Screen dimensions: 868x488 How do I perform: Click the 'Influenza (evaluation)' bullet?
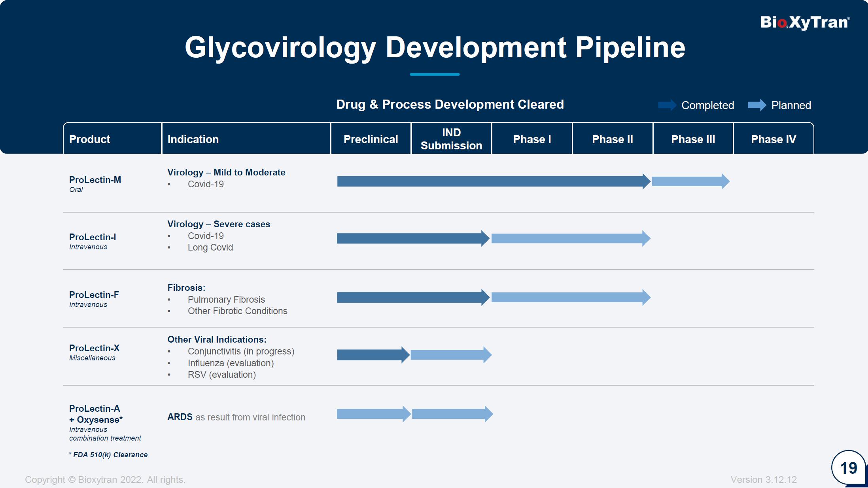tap(231, 363)
